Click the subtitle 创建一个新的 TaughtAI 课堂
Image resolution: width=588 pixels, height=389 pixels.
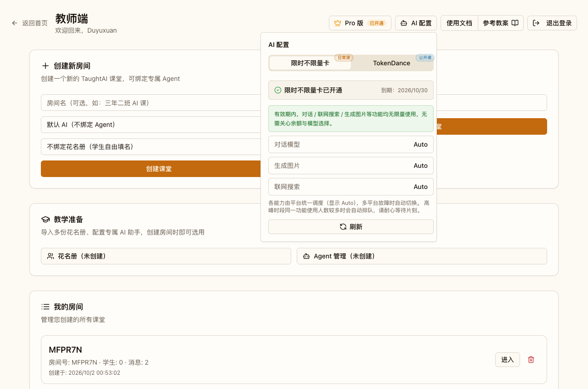[x=110, y=79]
